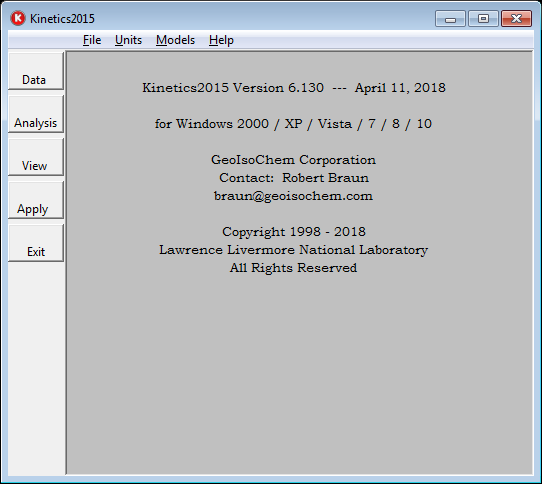Click the Contact: Robert Braun line

[x=294, y=178]
